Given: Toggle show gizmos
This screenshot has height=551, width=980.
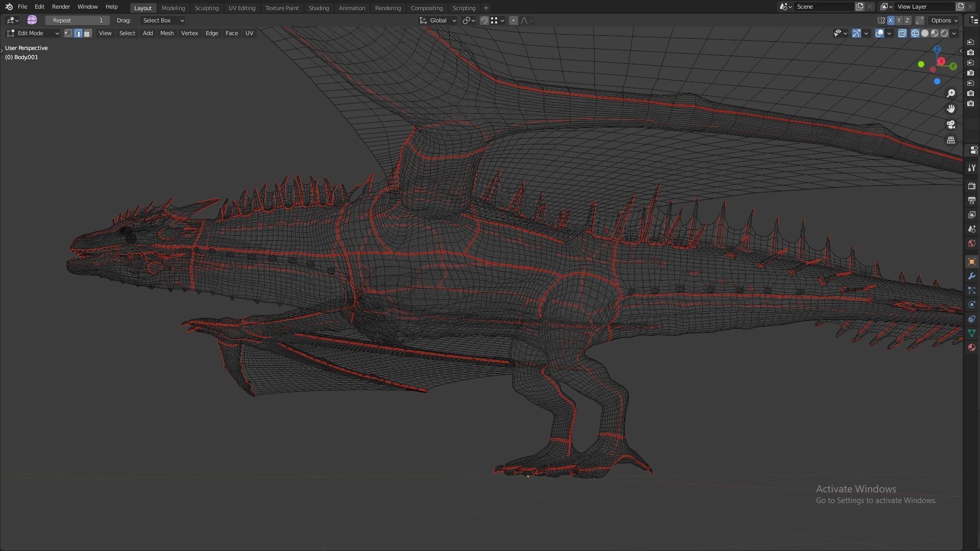Looking at the screenshot, I should pos(856,33).
